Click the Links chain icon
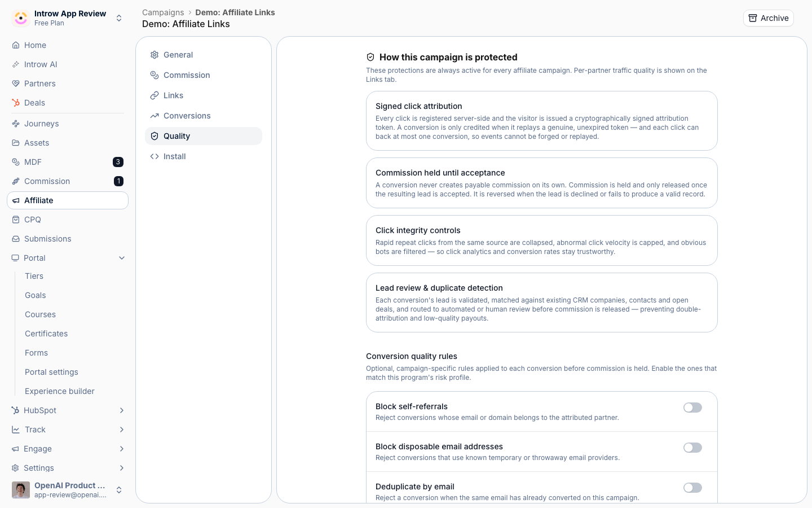The image size is (812, 508). pos(155,95)
